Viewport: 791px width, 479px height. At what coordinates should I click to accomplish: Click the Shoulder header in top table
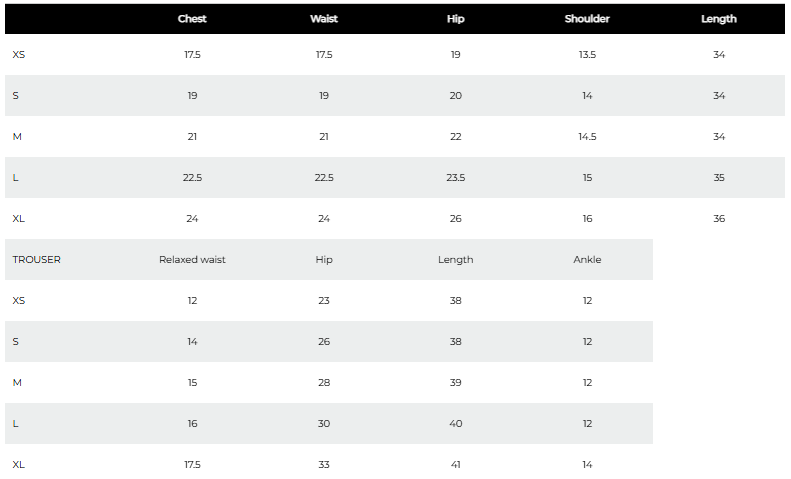point(587,19)
